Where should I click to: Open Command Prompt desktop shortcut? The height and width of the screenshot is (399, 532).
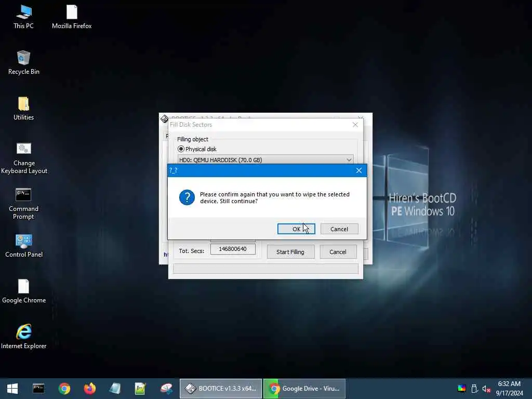point(23,204)
